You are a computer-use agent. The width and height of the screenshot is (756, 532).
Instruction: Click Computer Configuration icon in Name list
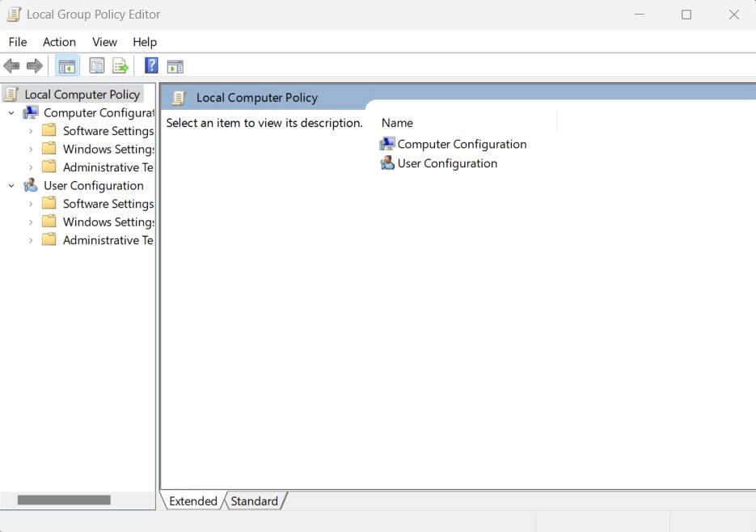click(x=387, y=144)
